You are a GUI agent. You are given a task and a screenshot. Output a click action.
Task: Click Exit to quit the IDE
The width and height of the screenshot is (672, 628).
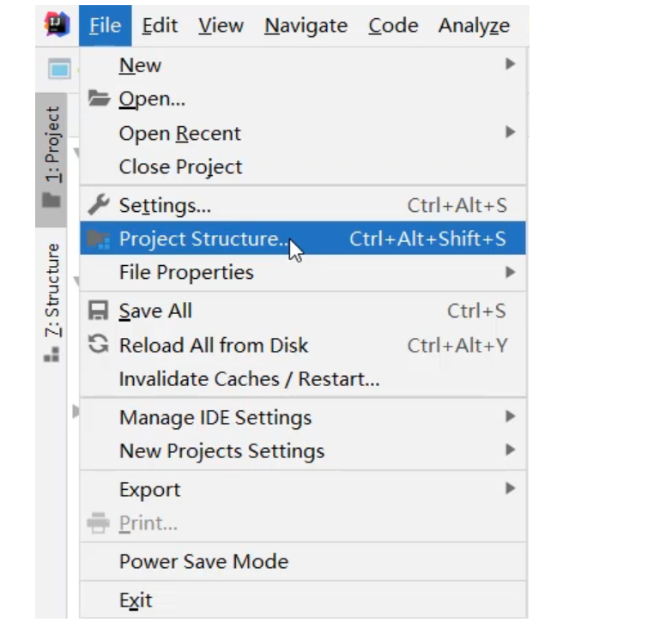click(x=136, y=601)
